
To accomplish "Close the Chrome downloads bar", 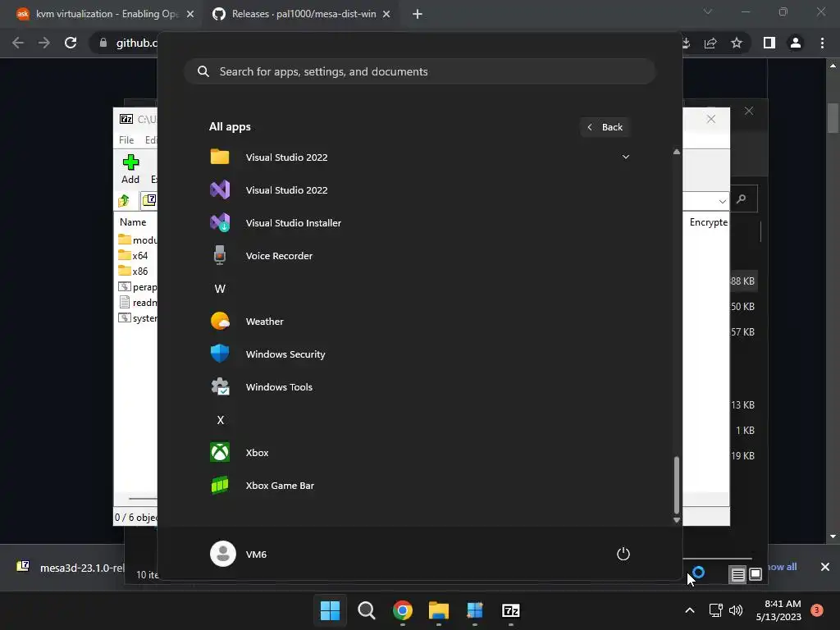I will (825, 567).
